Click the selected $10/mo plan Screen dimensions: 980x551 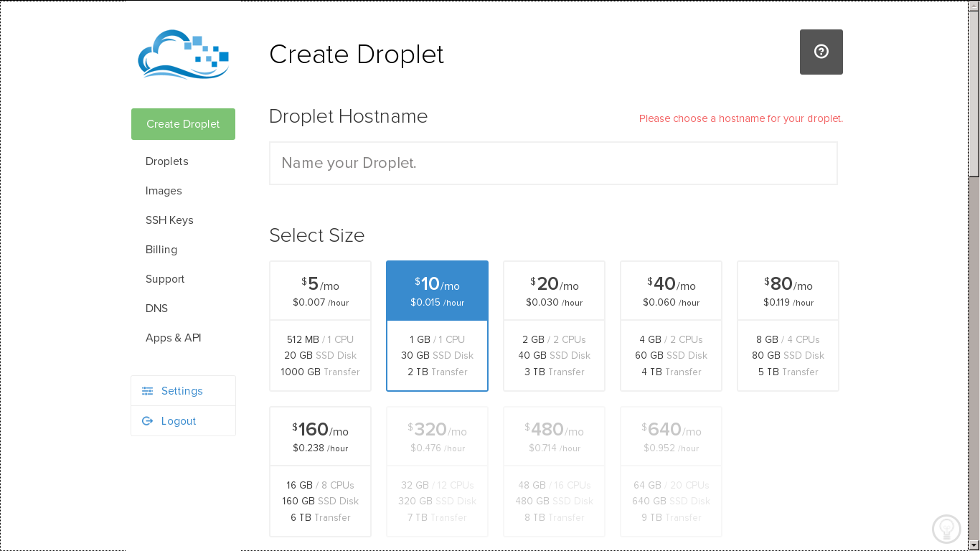click(x=437, y=326)
